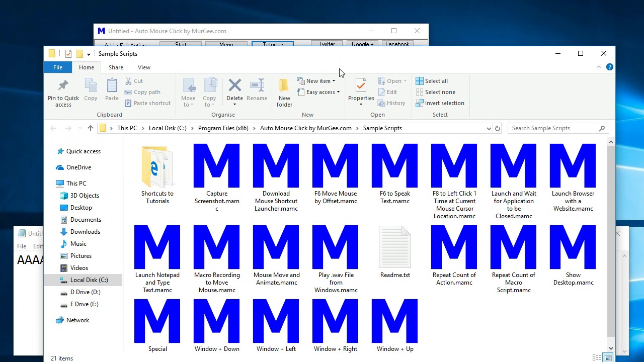This screenshot has height=362, width=644.
Task: Create a New folder
Action: (284, 93)
